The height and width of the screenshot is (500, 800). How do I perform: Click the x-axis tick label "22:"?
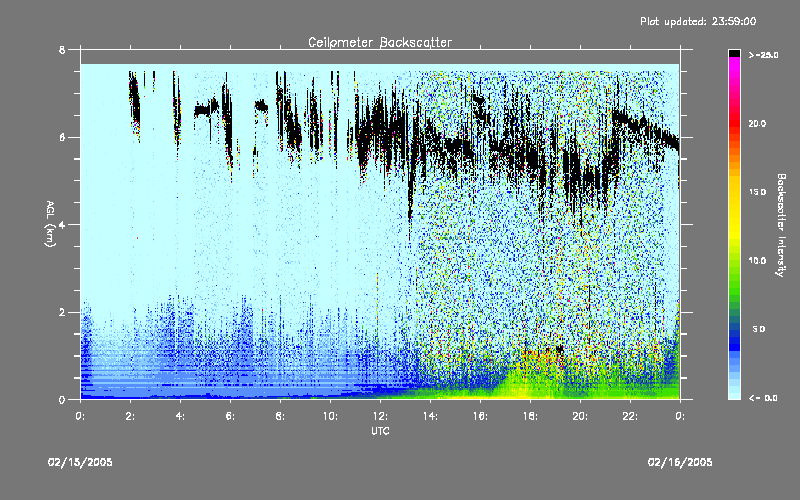(x=630, y=416)
